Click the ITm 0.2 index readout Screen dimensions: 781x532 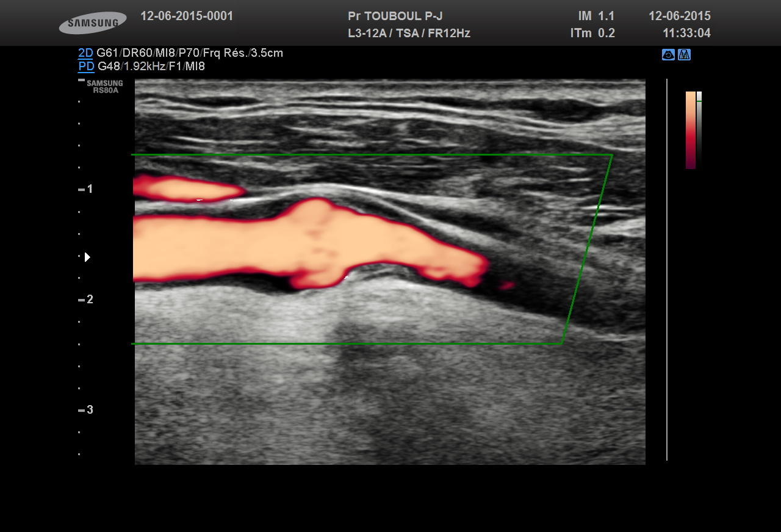coord(592,34)
